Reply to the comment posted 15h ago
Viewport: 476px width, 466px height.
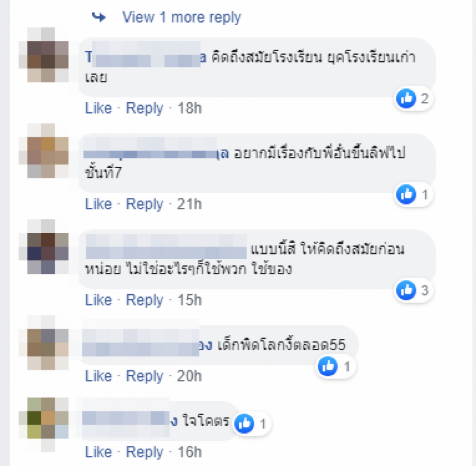[145, 300]
